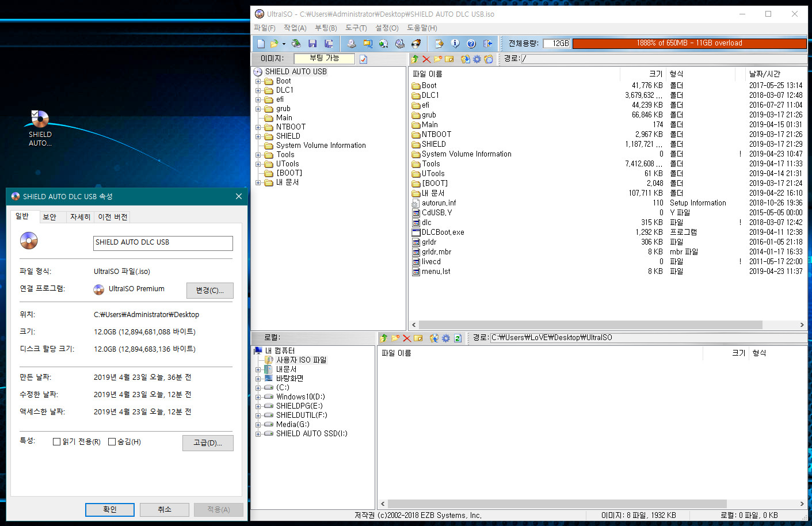
Task: Open the dropdown arrow beside Open icon
Action: tap(284, 44)
